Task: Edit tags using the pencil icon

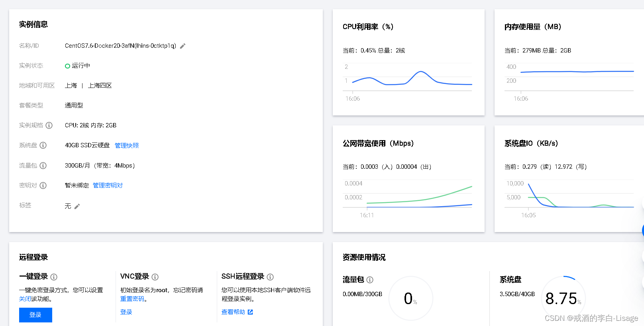Action: coord(77,206)
